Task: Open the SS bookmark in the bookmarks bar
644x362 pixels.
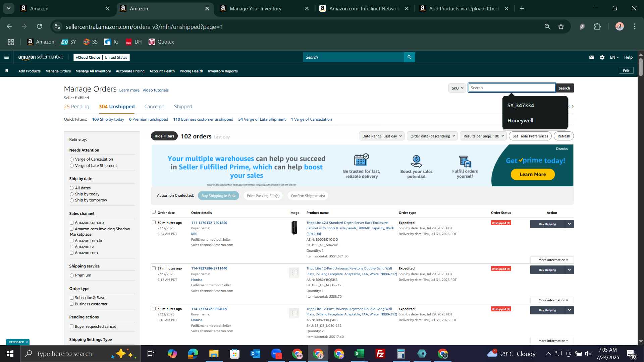Action: [x=91, y=42]
